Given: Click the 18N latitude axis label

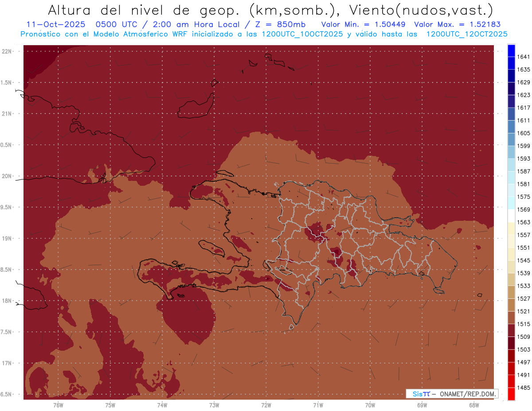Looking at the screenshot, I should (x=8, y=301).
